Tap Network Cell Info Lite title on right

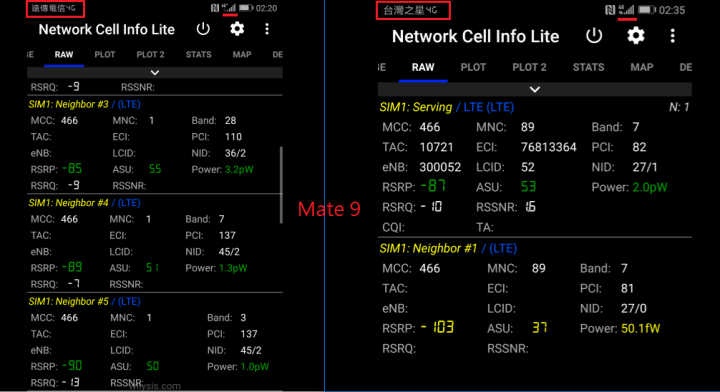click(475, 36)
